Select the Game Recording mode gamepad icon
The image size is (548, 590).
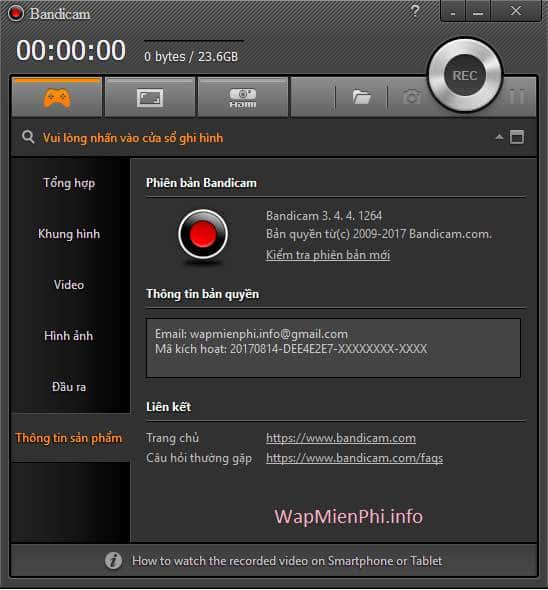(56, 98)
